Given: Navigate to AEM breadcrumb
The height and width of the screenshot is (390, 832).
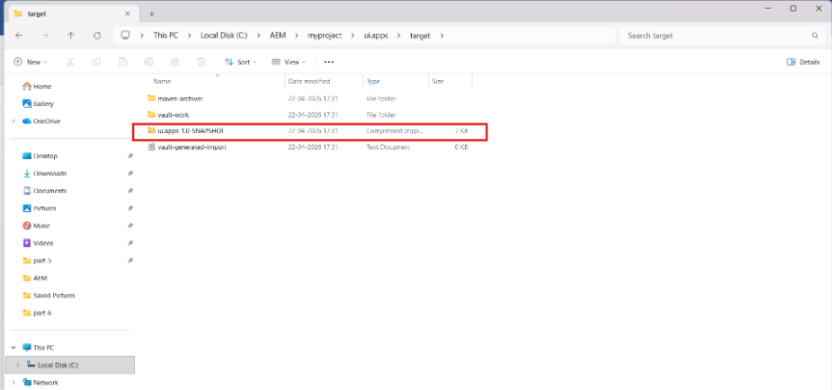Looking at the screenshot, I should 278,36.
